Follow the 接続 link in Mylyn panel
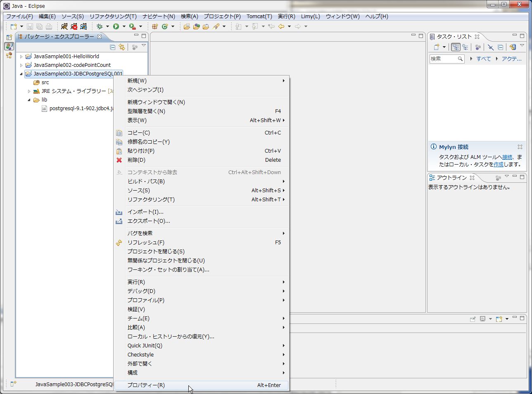Screen dimensions: 532x394 (x=507, y=157)
